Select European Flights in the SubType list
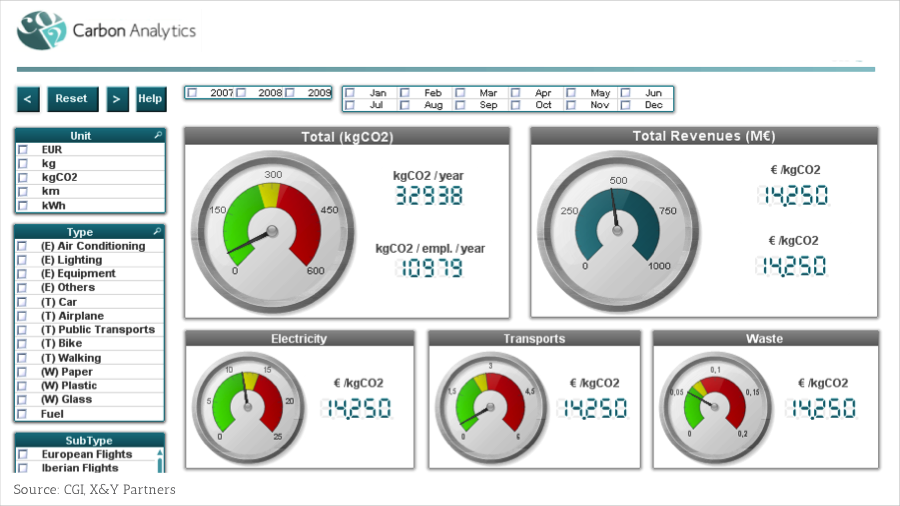Viewport: 900px width, 506px height. point(23,455)
